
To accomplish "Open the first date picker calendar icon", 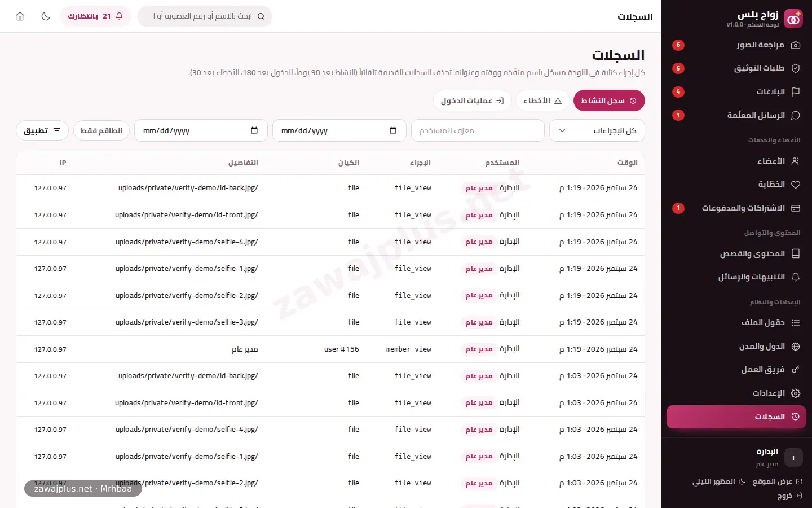I will pos(393,130).
